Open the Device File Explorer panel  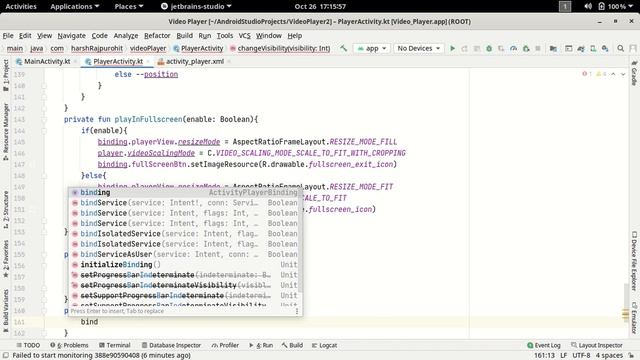pos(634,261)
